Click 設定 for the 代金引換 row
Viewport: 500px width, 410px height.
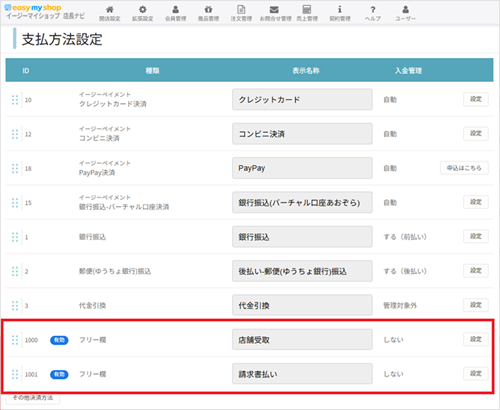[x=476, y=305]
